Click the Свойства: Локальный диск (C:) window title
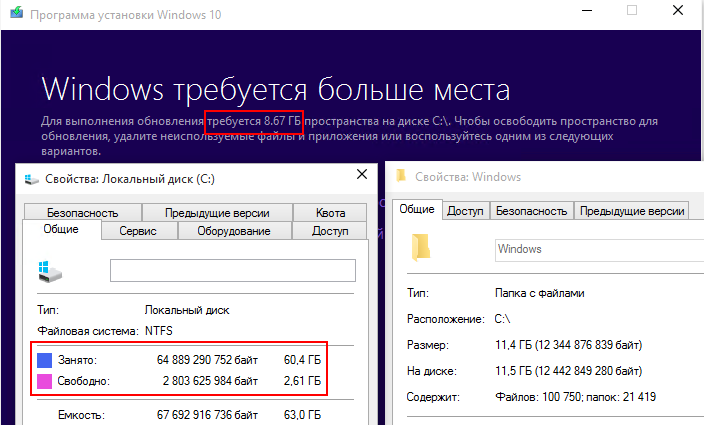 (130, 179)
